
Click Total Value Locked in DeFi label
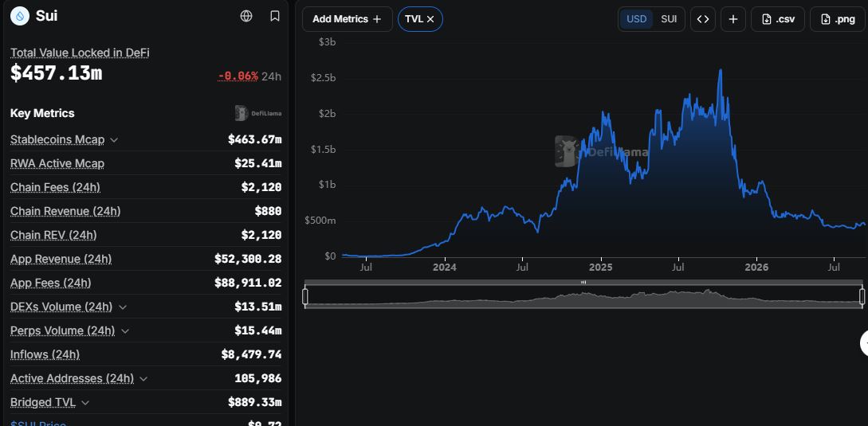tap(80, 53)
